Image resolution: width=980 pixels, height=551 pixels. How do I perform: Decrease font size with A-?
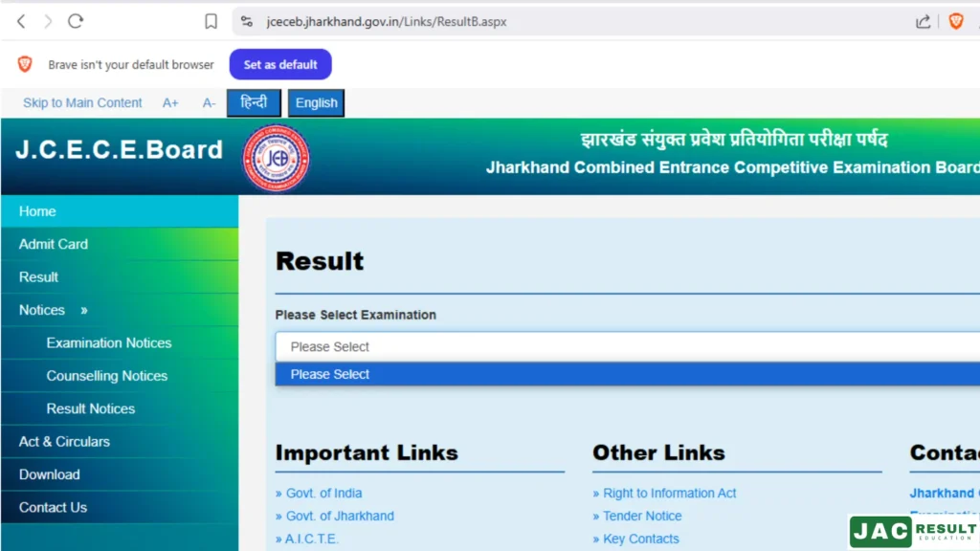pos(209,103)
